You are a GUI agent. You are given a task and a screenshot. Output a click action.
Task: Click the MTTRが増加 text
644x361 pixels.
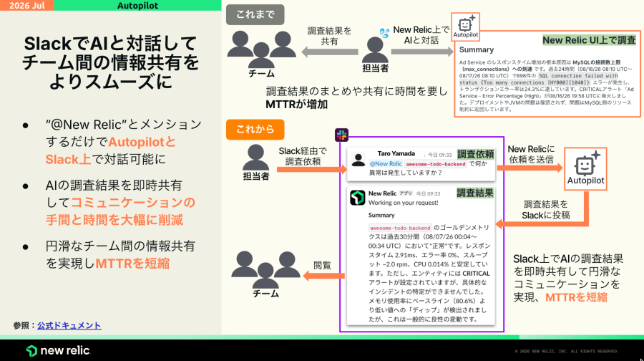(x=296, y=105)
